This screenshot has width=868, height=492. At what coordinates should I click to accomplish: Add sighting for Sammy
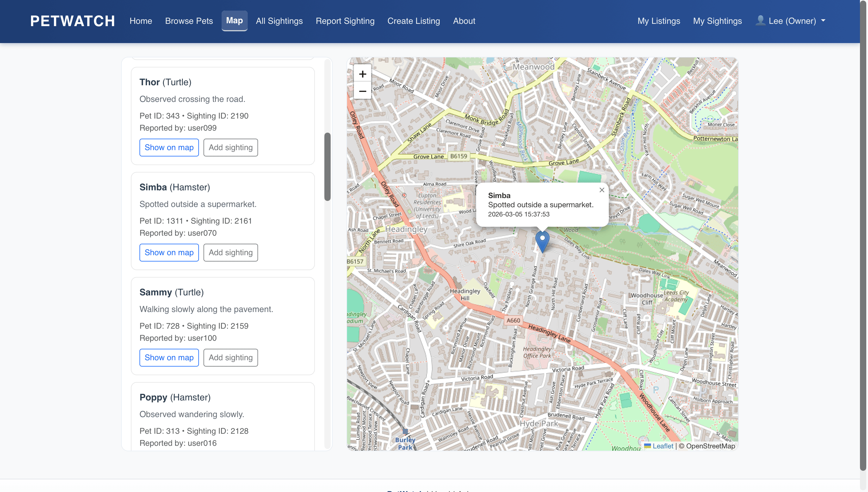[230, 357]
